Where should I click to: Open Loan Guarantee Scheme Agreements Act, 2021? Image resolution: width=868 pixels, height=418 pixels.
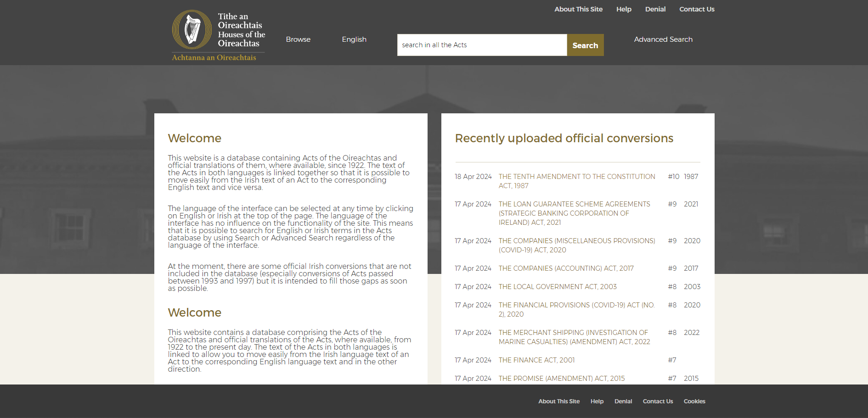pyautogui.click(x=574, y=213)
